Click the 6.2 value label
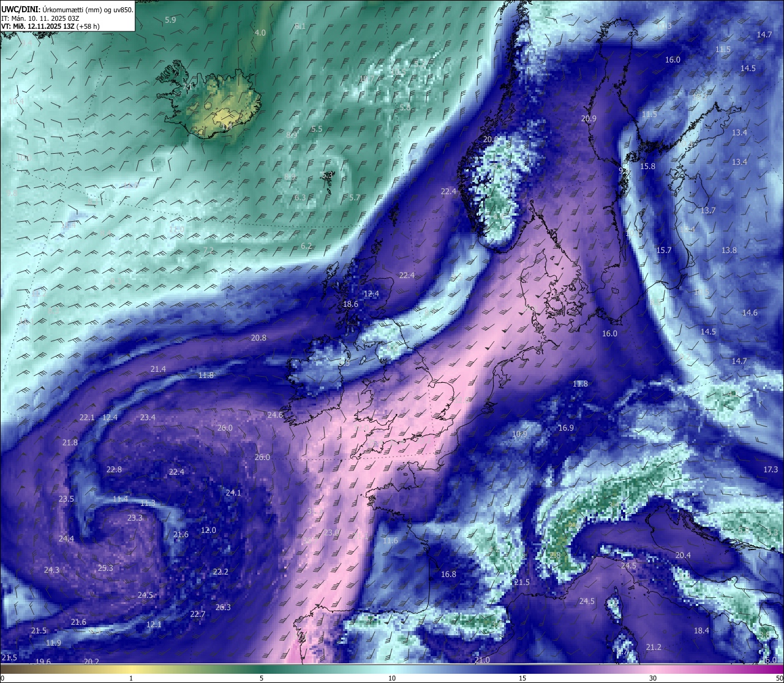 click(306, 246)
